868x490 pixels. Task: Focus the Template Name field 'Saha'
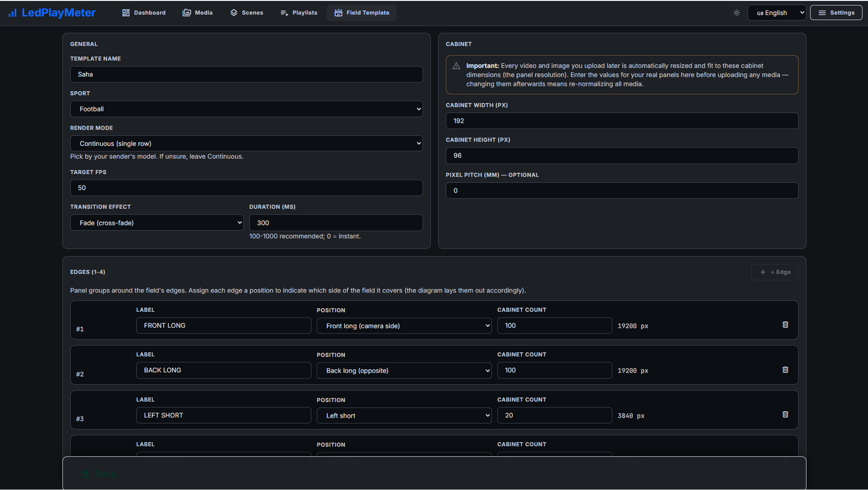point(247,74)
